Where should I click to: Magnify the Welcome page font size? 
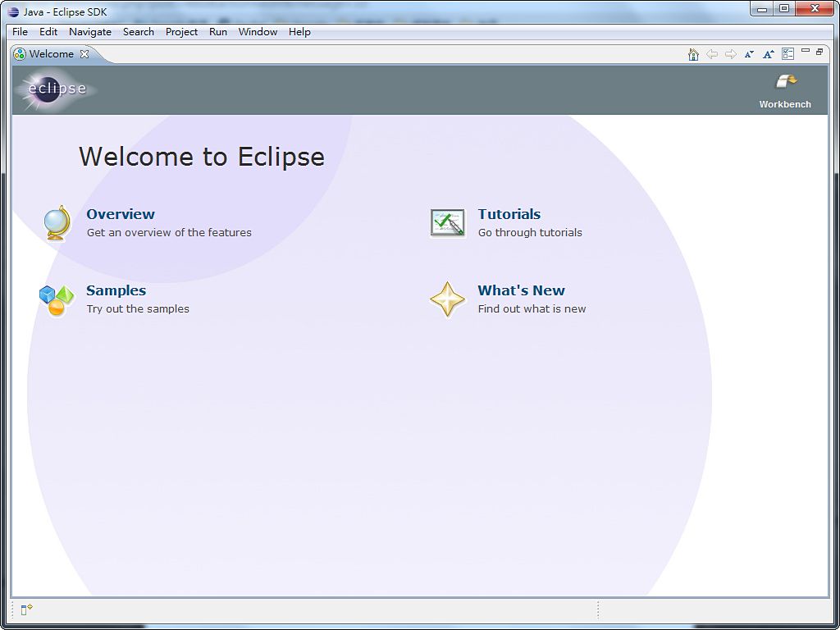point(769,54)
